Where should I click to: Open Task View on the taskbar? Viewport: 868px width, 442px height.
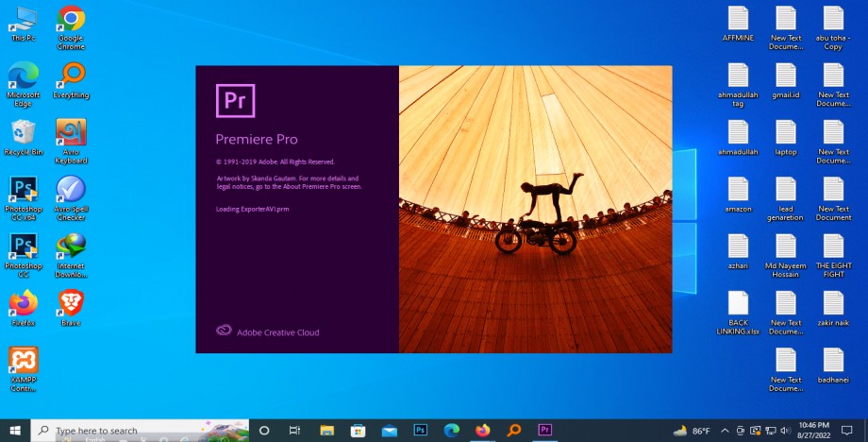tap(295, 431)
